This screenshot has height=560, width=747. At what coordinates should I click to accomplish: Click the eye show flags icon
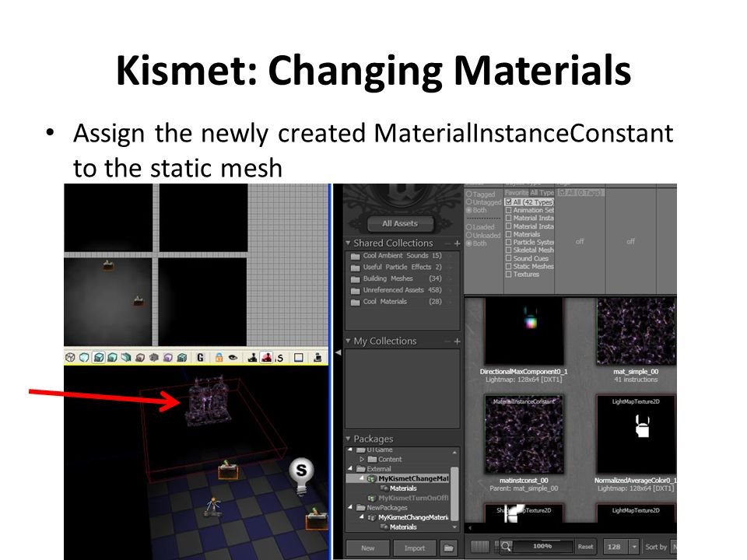pos(233,357)
